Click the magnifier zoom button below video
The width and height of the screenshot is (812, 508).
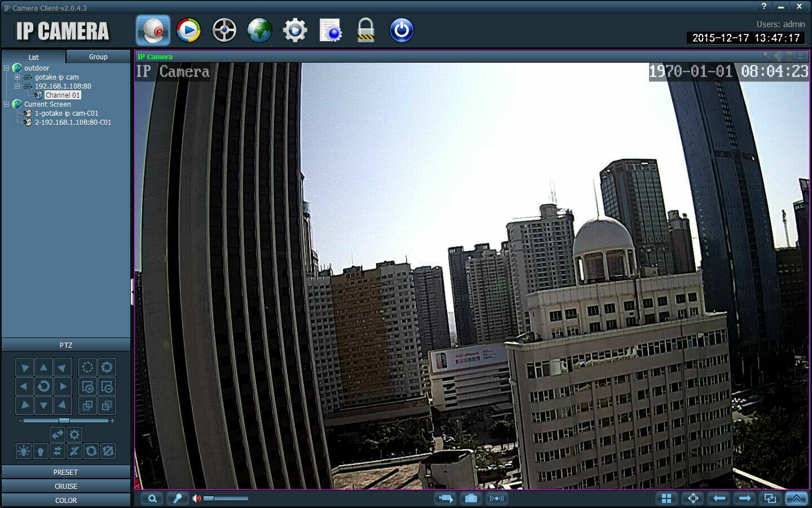pyautogui.click(x=152, y=498)
